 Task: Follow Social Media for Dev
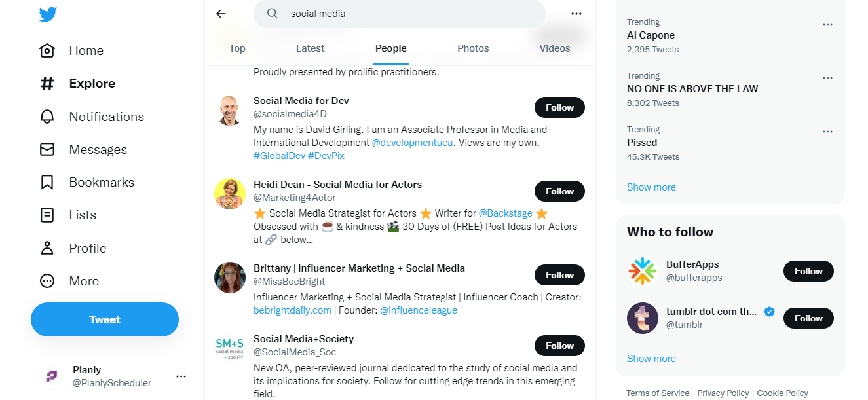pos(559,107)
